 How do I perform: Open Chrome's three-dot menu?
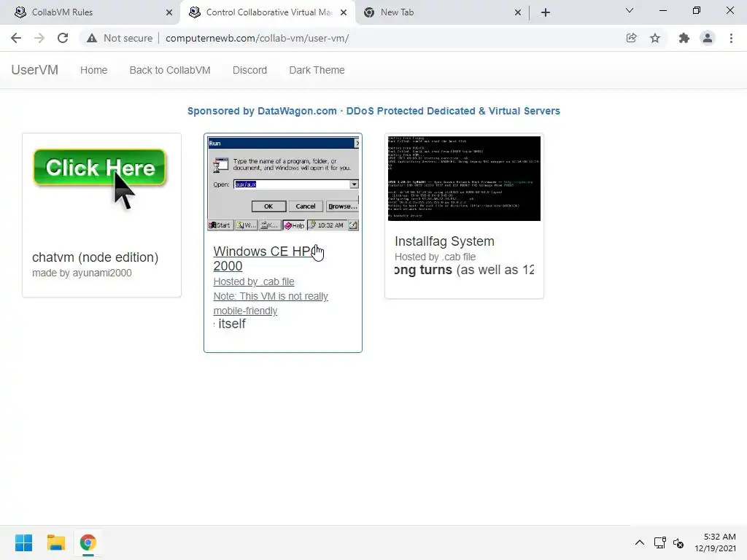(x=731, y=38)
